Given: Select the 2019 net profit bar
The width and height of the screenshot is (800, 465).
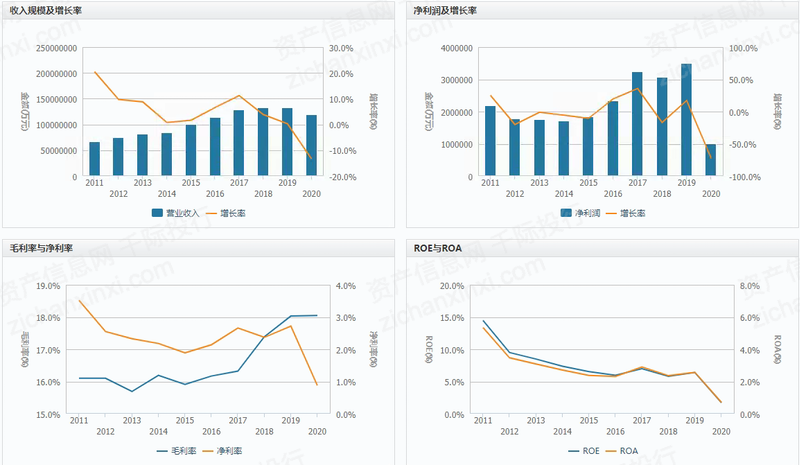Looking at the screenshot, I should [x=686, y=120].
